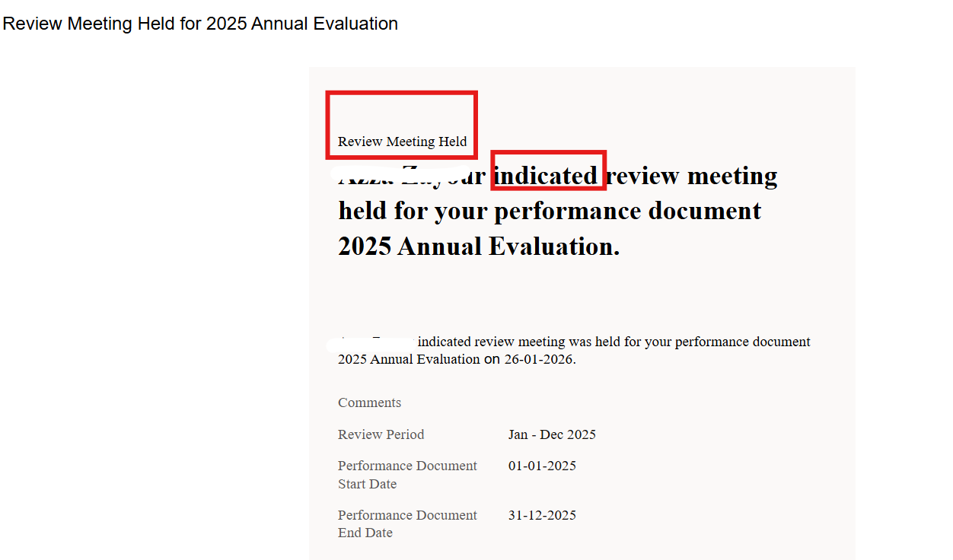The image size is (953, 560).
Task: Click the Review Period label
Action: (381, 434)
